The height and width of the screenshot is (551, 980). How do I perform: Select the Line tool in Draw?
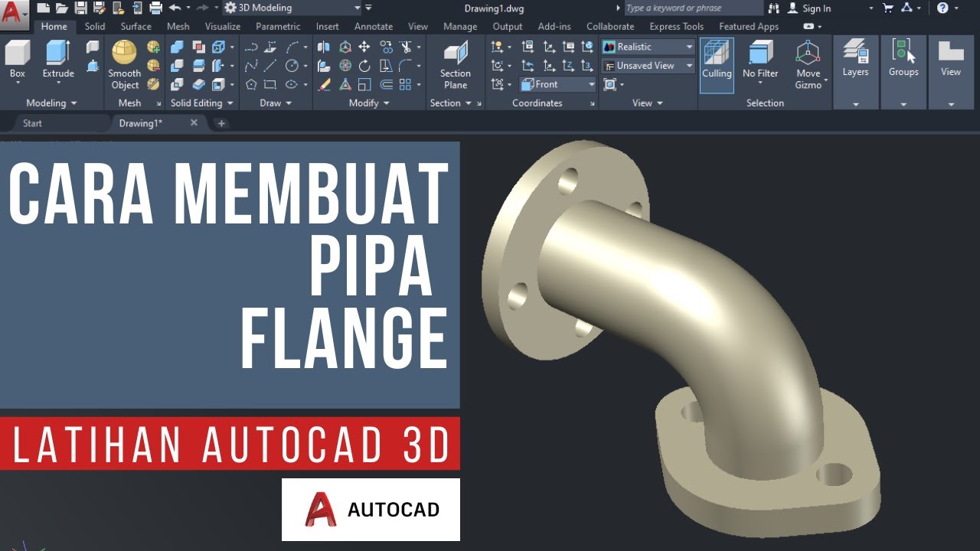point(270,66)
